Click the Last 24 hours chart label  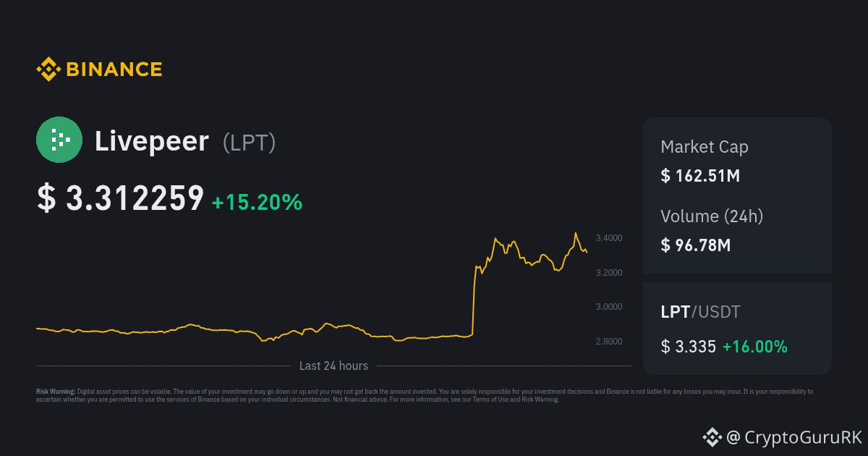(x=333, y=366)
